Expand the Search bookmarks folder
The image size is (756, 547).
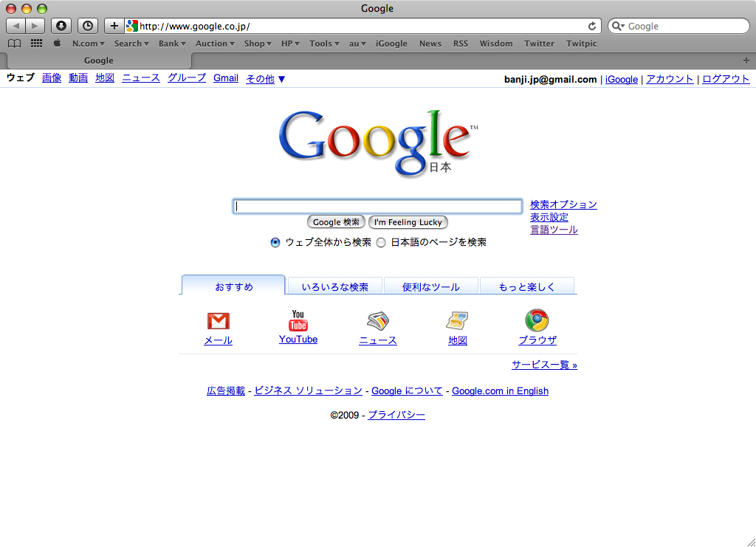131,44
